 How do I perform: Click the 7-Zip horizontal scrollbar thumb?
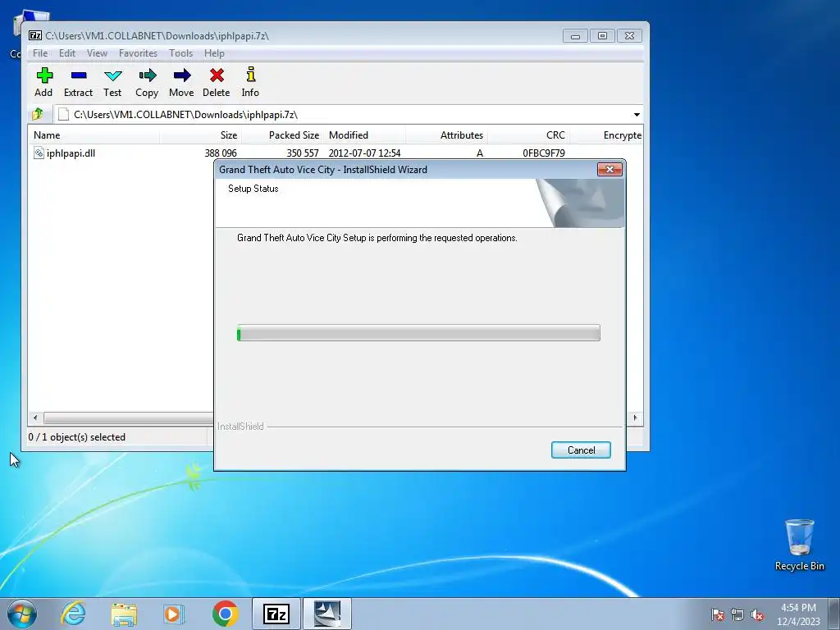pyautogui.click(x=129, y=418)
